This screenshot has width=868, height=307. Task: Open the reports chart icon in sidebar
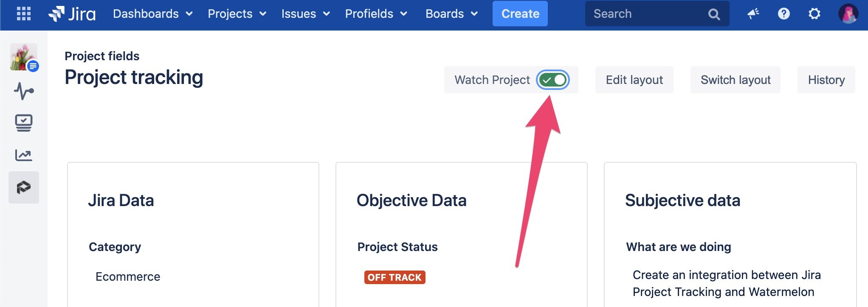click(24, 155)
